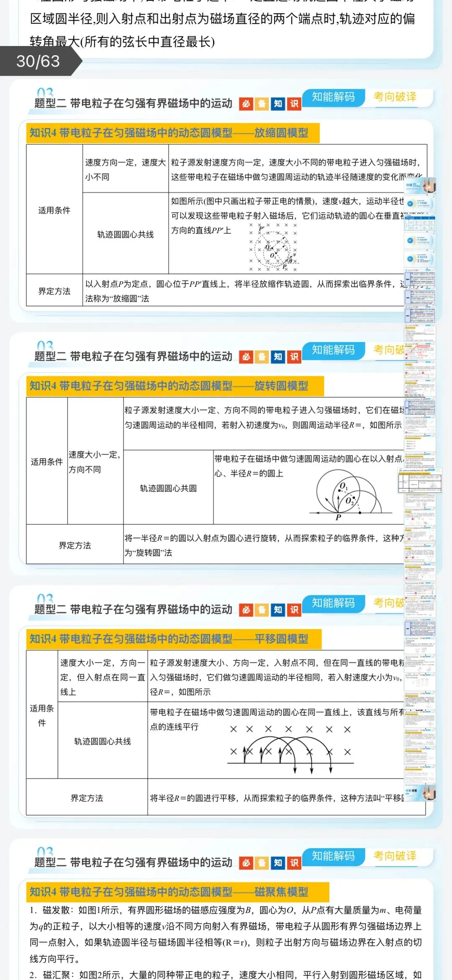Open the blue-header table thumbnail in the side strip
The image size is (452, 980).
click(420, 223)
